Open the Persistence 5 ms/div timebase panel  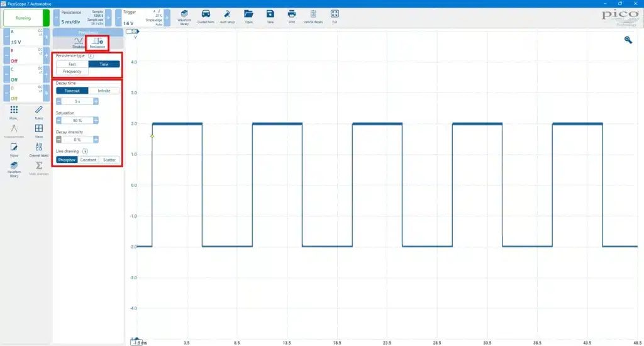pyautogui.click(x=82, y=18)
